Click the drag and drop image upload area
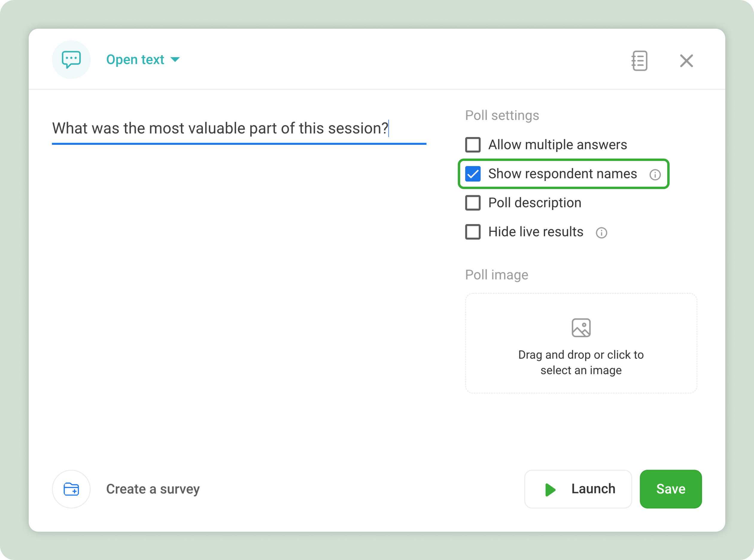 point(581,343)
